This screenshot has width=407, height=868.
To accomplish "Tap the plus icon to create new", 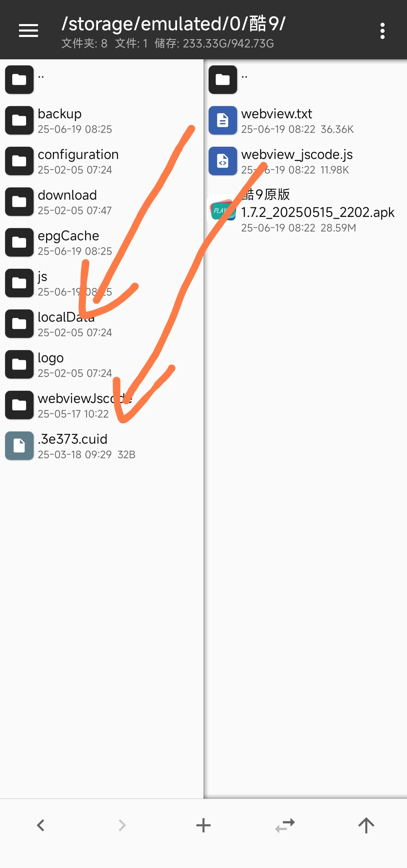I will [203, 825].
